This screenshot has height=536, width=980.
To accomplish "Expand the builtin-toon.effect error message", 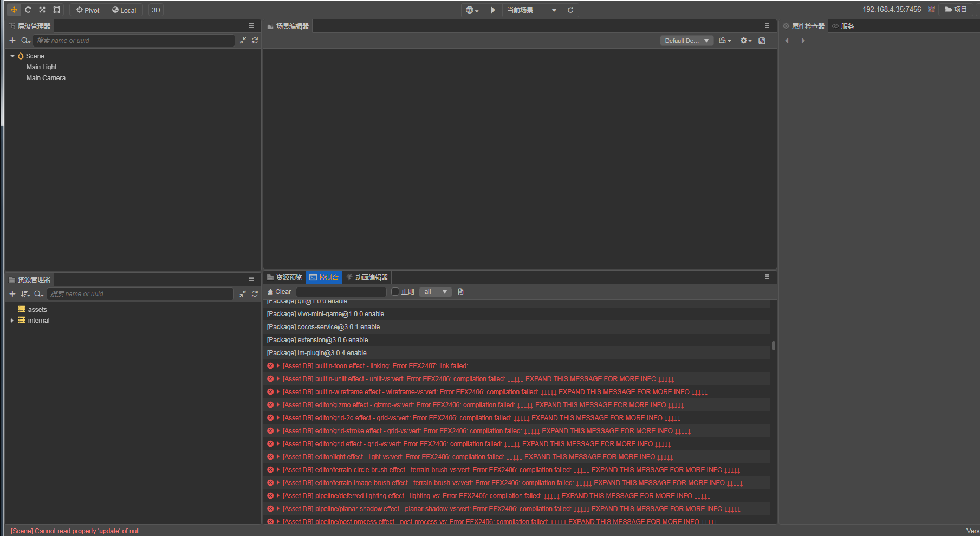I will pyautogui.click(x=278, y=366).
